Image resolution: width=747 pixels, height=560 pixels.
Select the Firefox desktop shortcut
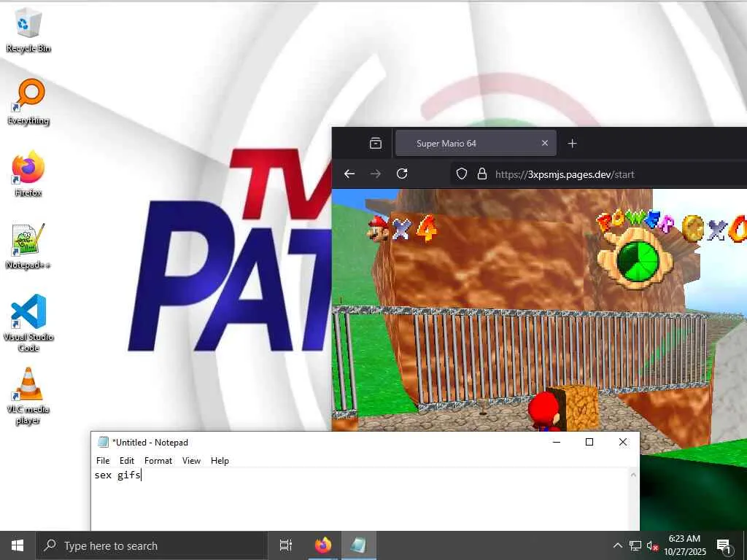[28, 174]
